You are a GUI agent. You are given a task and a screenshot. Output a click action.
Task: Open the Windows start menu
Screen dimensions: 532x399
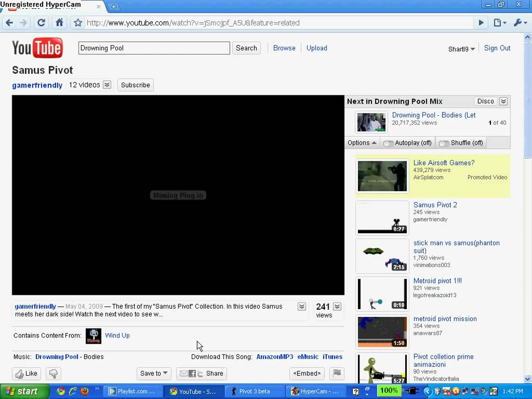pos(24,391)
